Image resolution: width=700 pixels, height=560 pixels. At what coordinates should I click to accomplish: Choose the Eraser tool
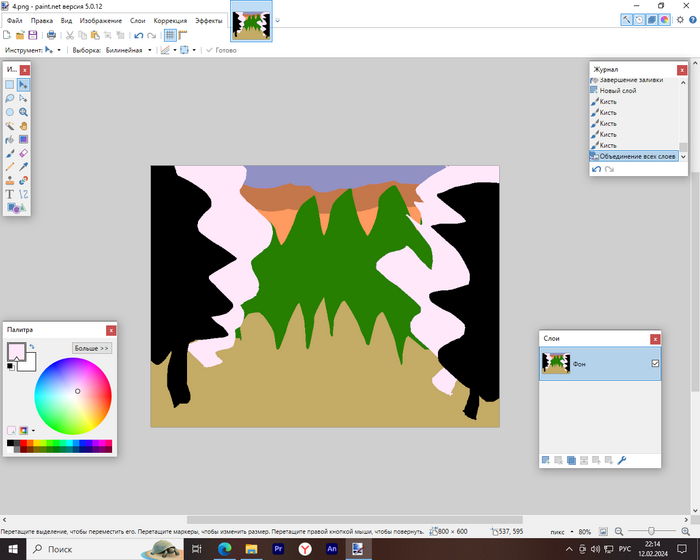click(23, 153)
